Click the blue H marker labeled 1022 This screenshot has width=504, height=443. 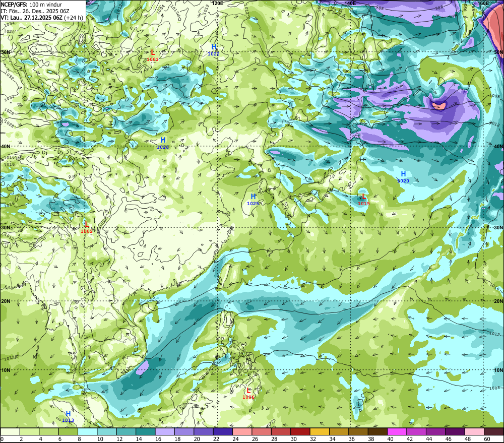click(x=214, y=47)
